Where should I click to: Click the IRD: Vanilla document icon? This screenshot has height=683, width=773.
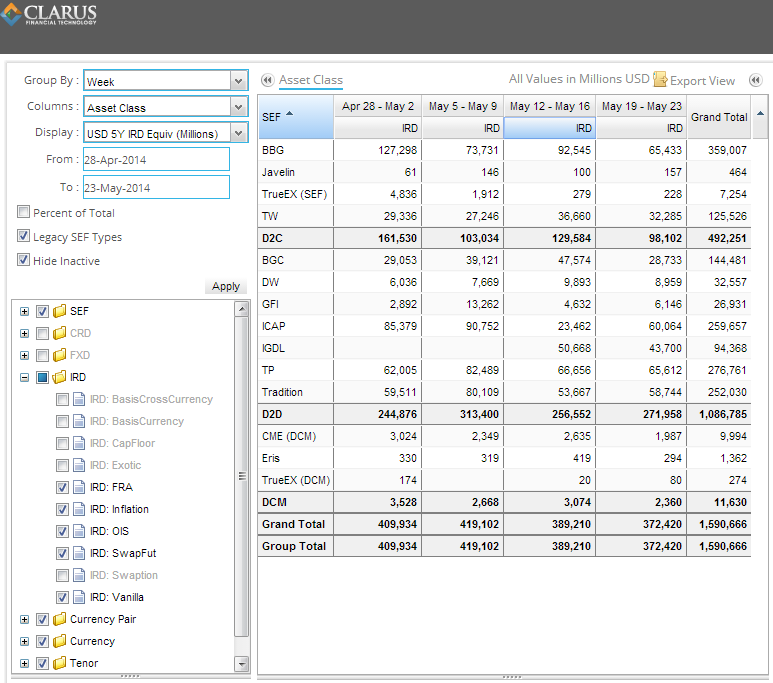[x=79, y=597]
